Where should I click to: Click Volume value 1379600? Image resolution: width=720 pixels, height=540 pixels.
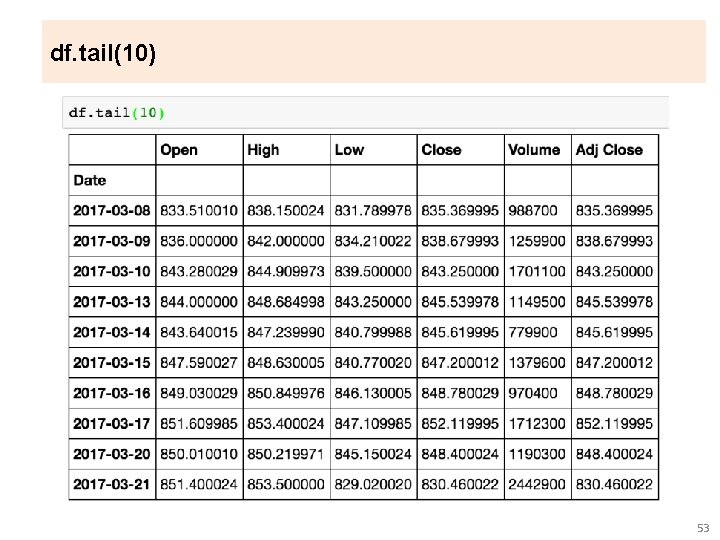pyautogui.click(x=537, y=363)
